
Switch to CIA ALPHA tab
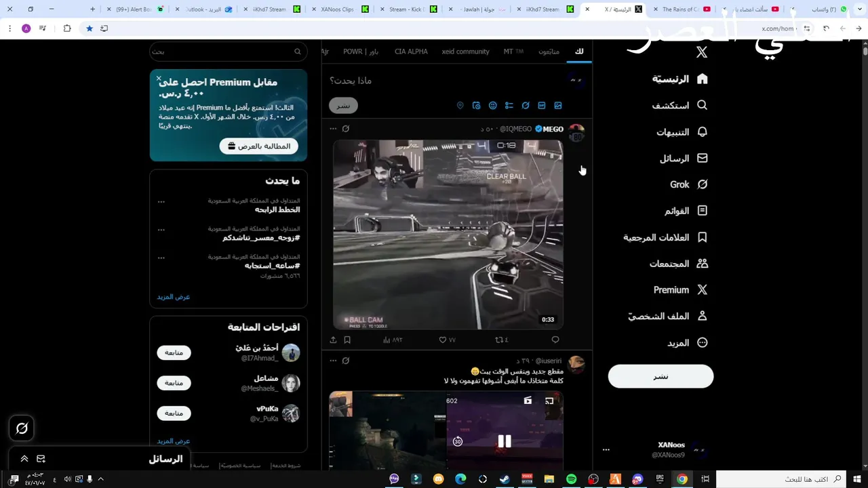coord(411,52)
